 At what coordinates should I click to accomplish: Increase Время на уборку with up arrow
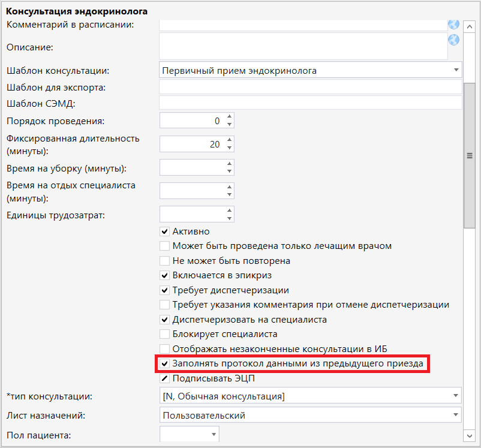tap(229, 164)
